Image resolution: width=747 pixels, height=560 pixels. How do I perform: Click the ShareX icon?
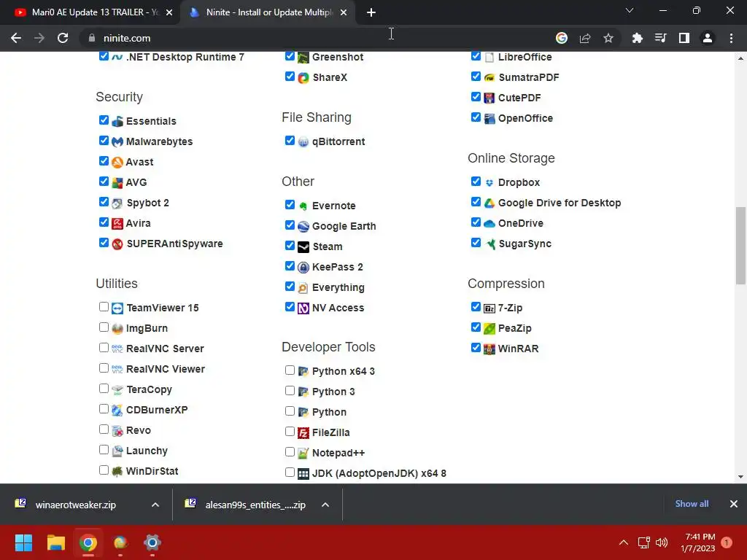coord(303,77)
